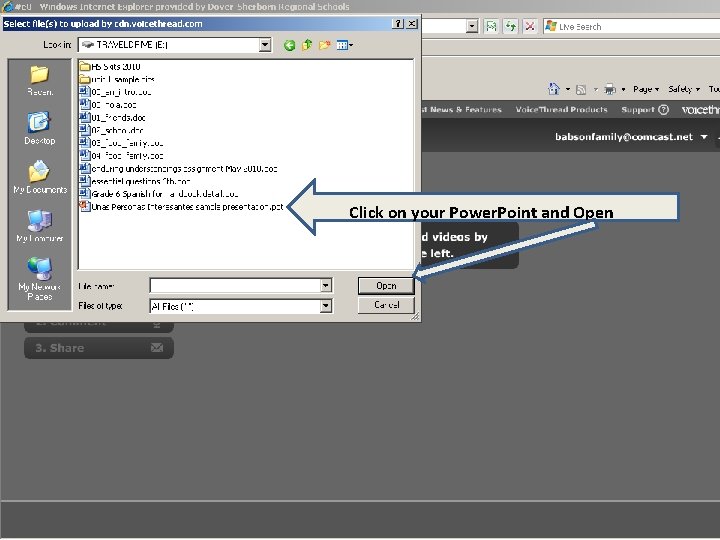Open the Safety menu in IE
The image size is (720, 540).
pos(684,89)
